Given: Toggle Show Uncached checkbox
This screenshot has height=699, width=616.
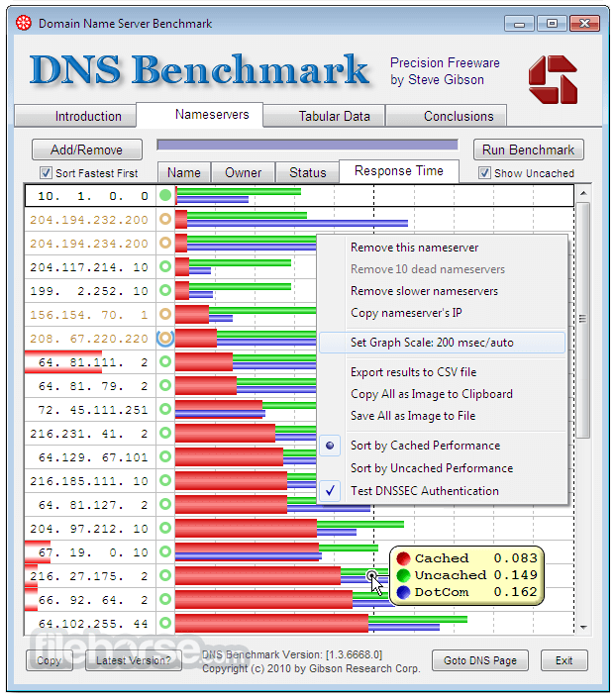Looking at the screenshot, I should coord(484,173).
